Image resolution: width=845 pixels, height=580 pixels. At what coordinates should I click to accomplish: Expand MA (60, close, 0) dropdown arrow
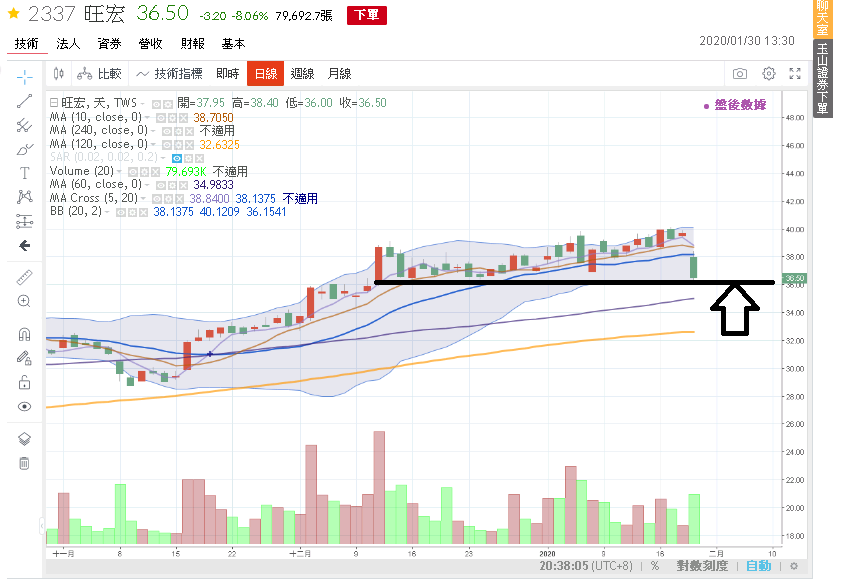pos(148,185)
